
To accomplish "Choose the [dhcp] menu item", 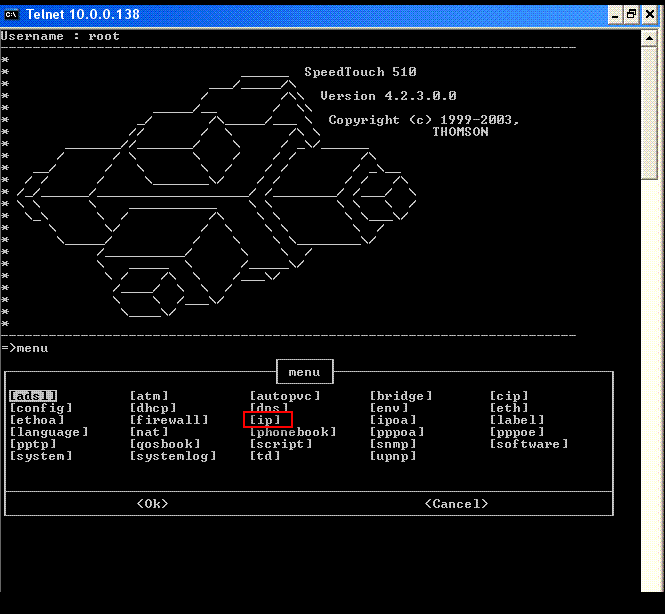I will pos(153,408).
